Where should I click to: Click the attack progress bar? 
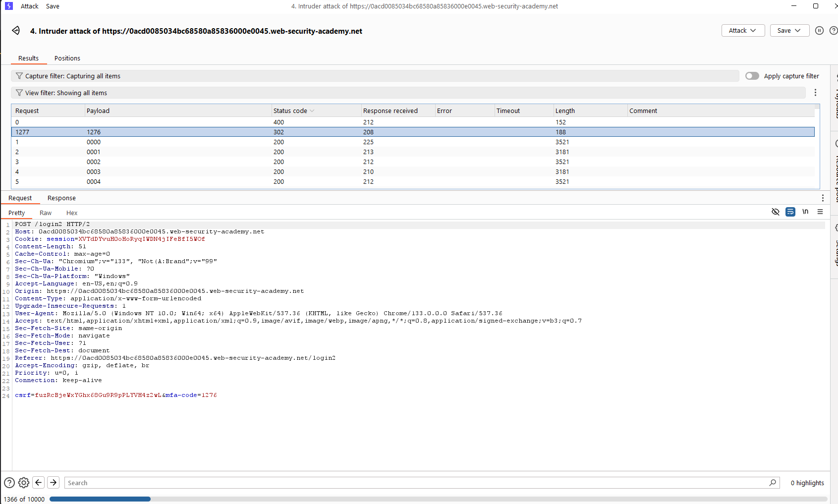pyautogui.click(x=439, y=499)
